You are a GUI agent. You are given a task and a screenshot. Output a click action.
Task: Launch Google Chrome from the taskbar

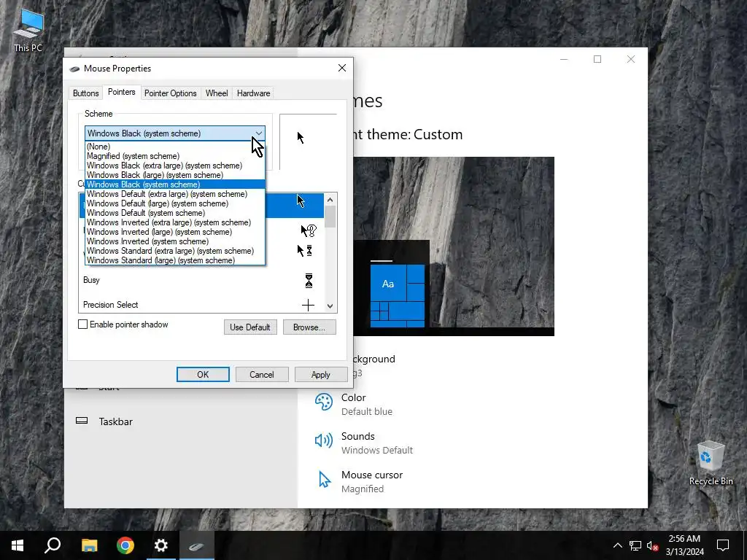[x=125, y=545]
